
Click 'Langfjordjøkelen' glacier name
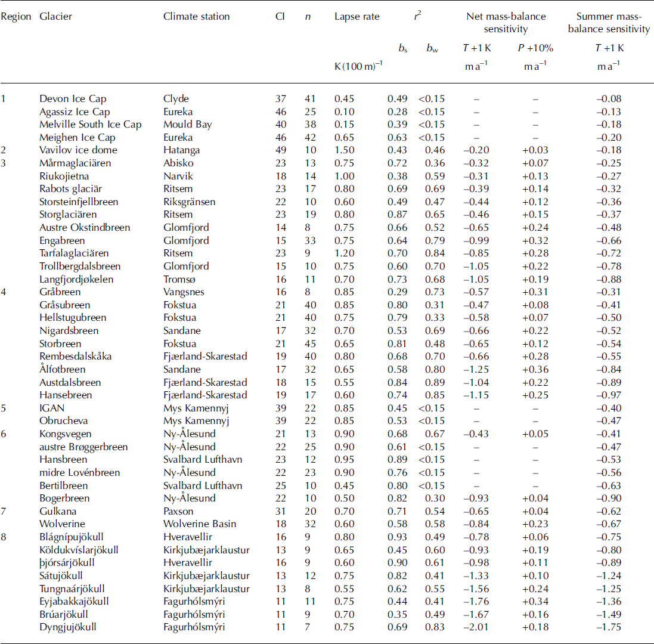76,279
